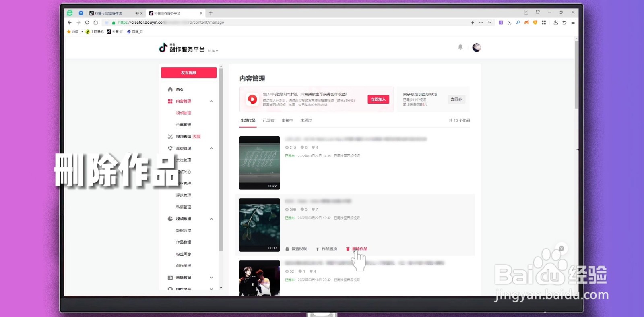Open the four-squares extensions icon
Image resolution: width=644 pixels, height=317 pixels.
coord(544,23)
